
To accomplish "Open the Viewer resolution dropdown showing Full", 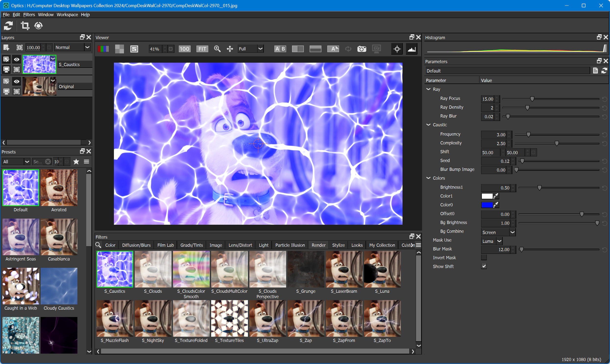I will (x=251, y=49).
